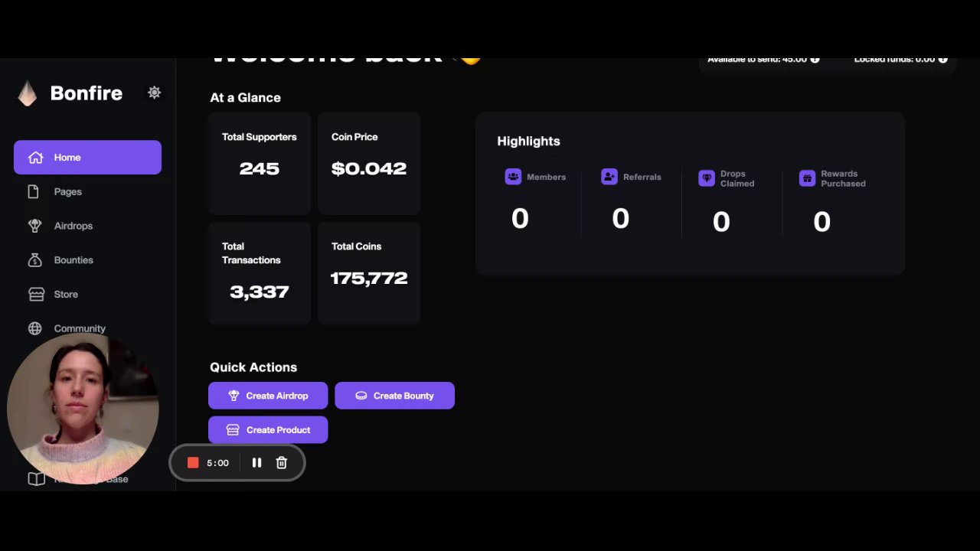Screen dimensions: 980x551
Task: Click the 175,772 total coins value
Action: coord(369,279)
